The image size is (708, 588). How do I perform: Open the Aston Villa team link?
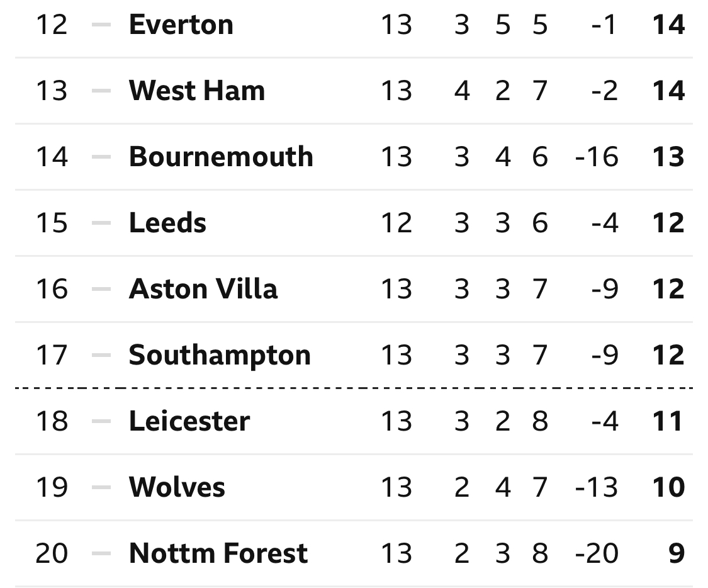click(203, 288)
